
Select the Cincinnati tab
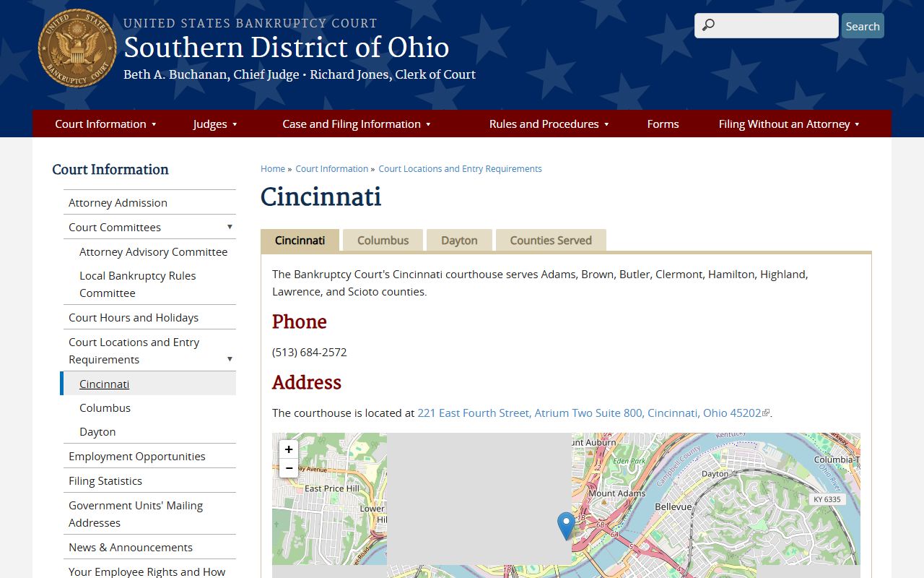click(x=300, y=241)
